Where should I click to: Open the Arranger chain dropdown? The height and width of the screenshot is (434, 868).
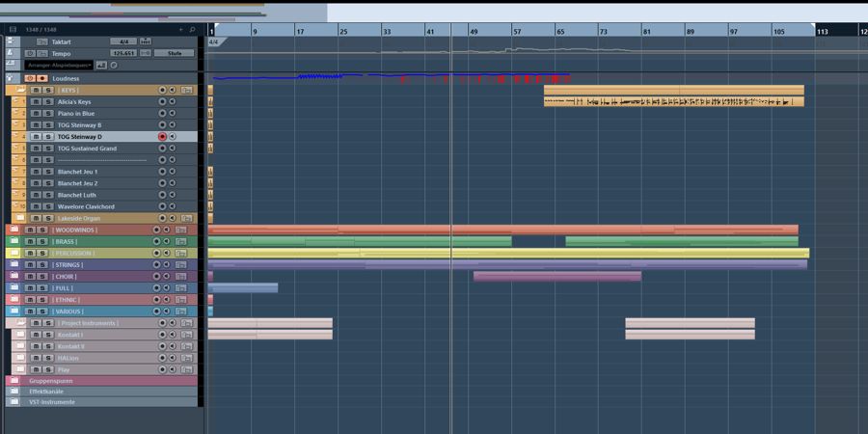59,66
